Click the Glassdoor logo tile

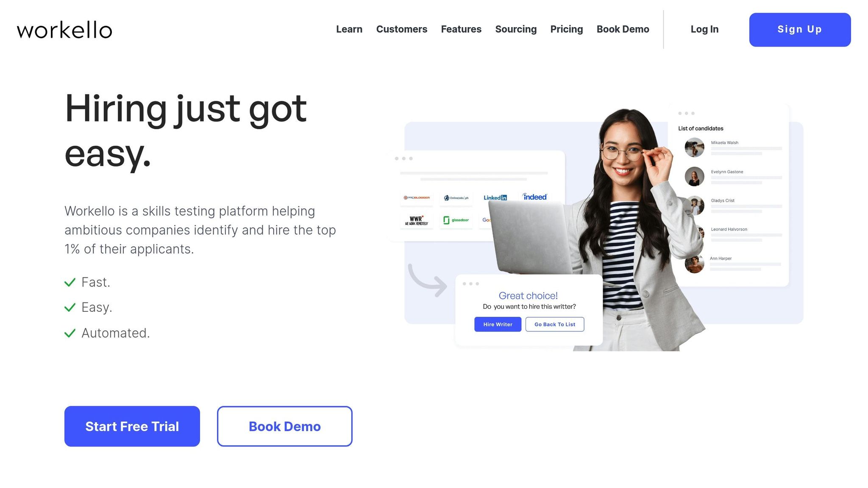456,220
